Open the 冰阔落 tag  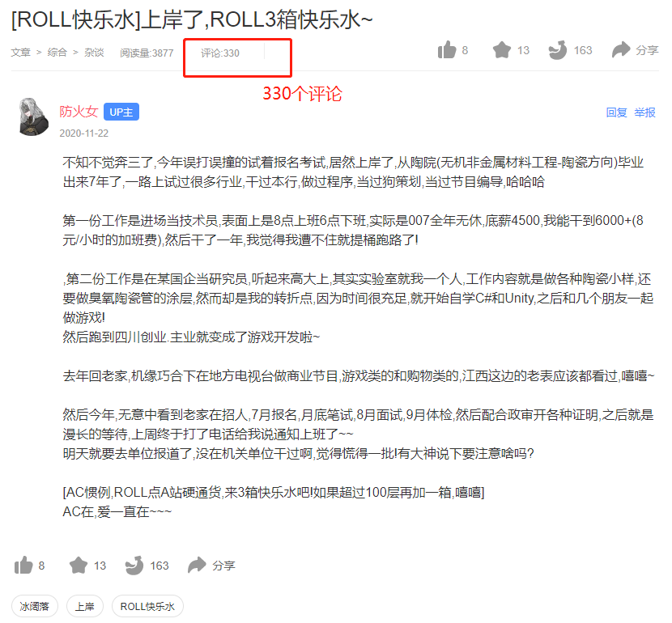35,606
